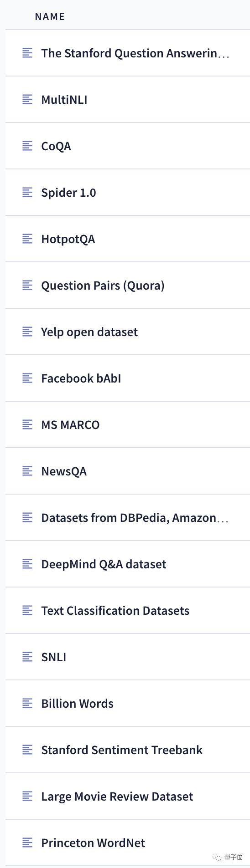
Task: Open the Stanford Sentiment Treebank entry
Action: point(128,750)
